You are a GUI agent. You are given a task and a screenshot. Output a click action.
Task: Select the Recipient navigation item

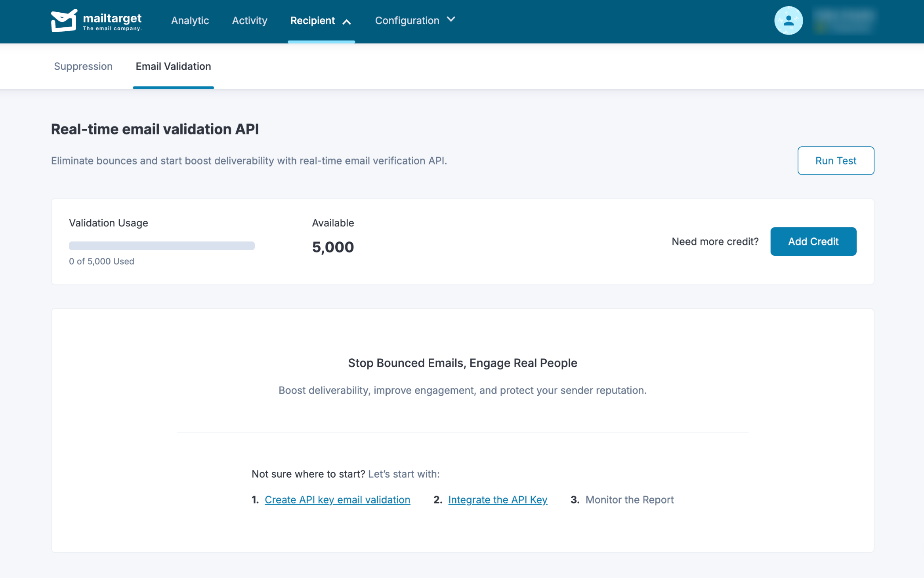tap(313, 21)
